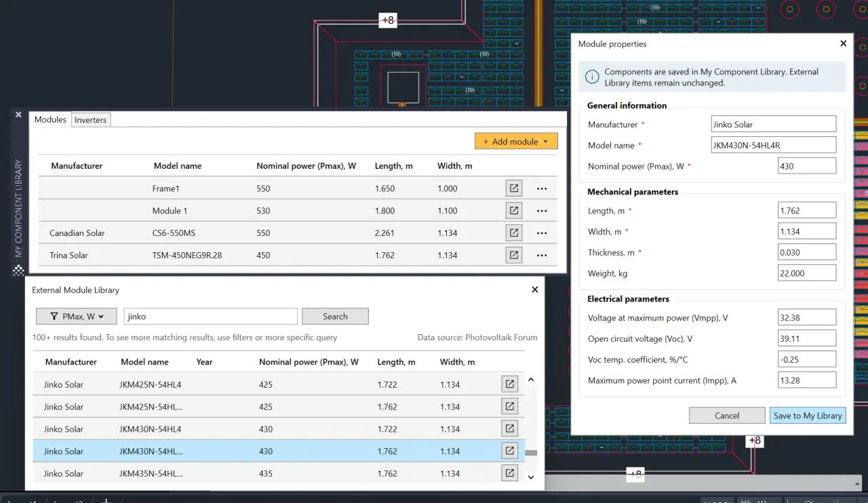Switch to the Inverters tab
The image size is (868, 503).
coord(90,119)
